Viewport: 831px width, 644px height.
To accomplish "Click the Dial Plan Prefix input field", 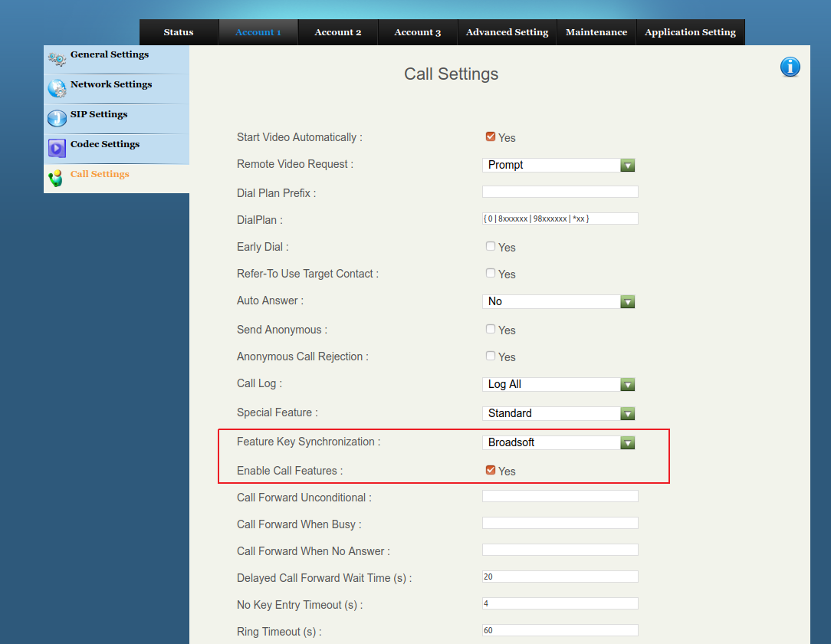I will (x=560, y=192).
